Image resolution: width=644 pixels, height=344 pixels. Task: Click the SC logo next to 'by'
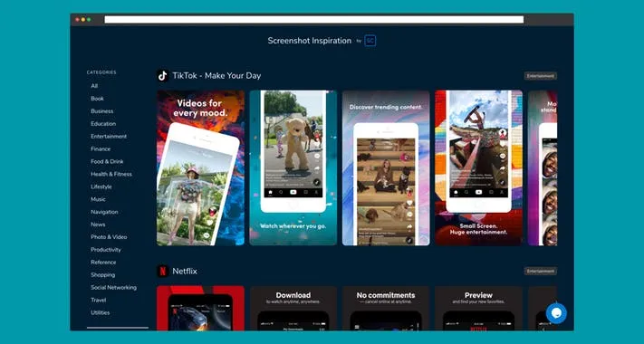point(370,41)
